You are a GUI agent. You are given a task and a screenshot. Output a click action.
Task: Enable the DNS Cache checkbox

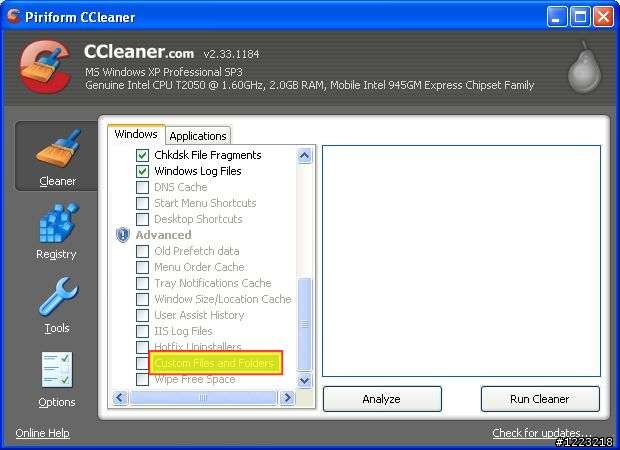click(142, 187)
